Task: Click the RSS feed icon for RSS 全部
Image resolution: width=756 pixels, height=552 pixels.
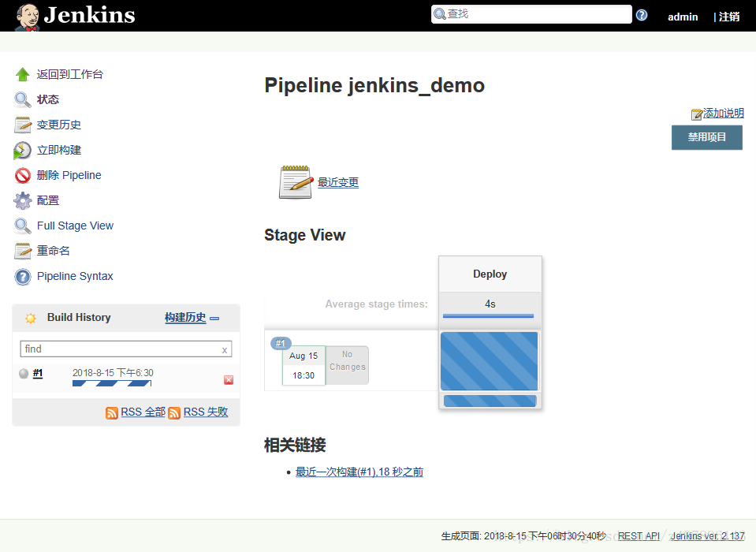Action: click(x=111, y=412)
